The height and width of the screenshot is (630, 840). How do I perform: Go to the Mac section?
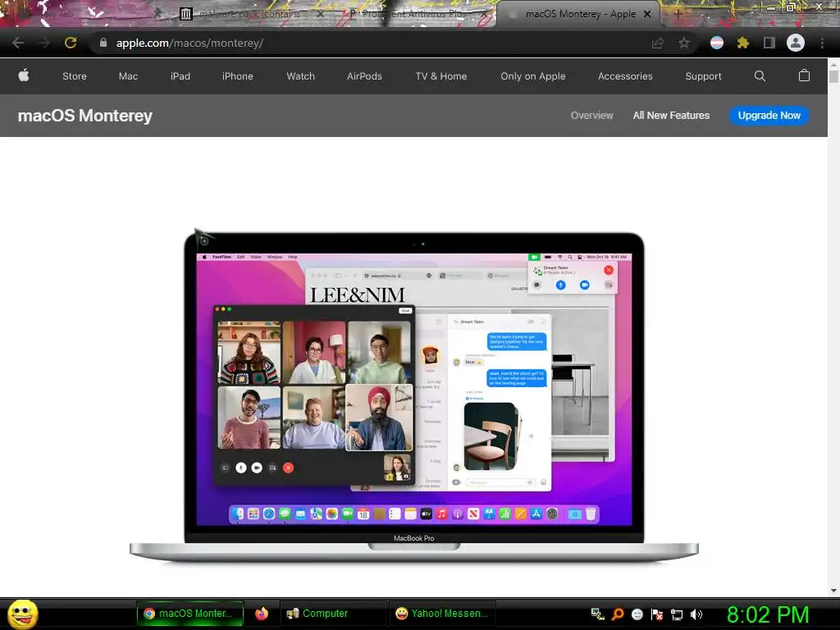tap(128, 76)
